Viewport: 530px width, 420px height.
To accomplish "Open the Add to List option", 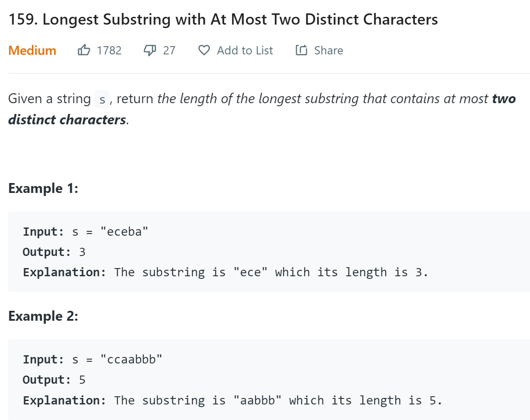I will (x=245, y=51).
